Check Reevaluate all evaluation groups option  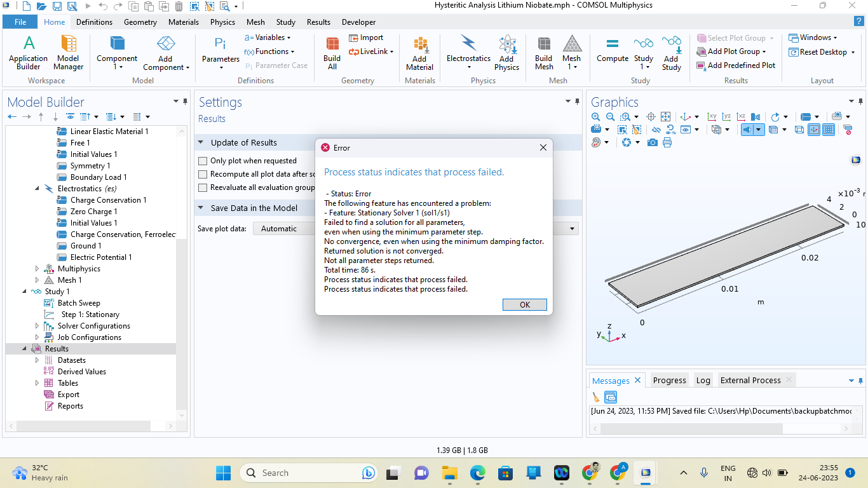tap(203, 187)
